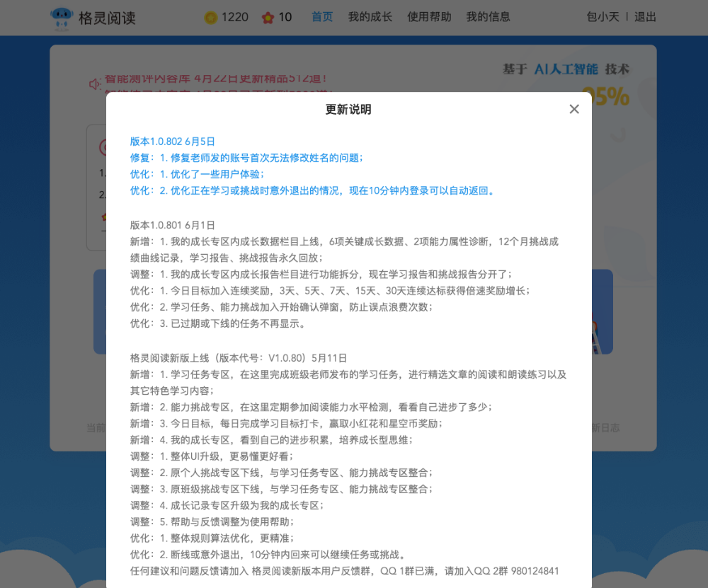
Task: Click line 已过期或下线的任务不再显示
Action: 219,323
